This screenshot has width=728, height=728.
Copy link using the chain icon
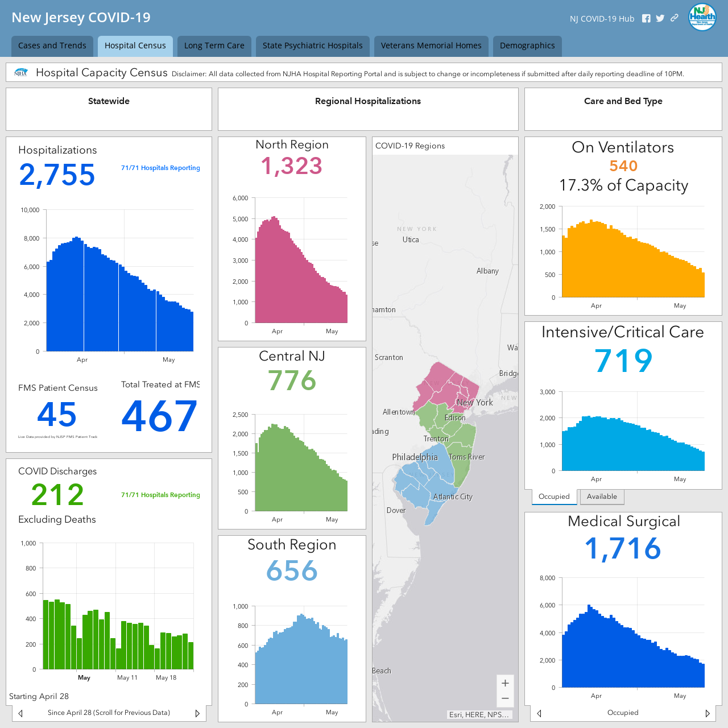(675, 18)
